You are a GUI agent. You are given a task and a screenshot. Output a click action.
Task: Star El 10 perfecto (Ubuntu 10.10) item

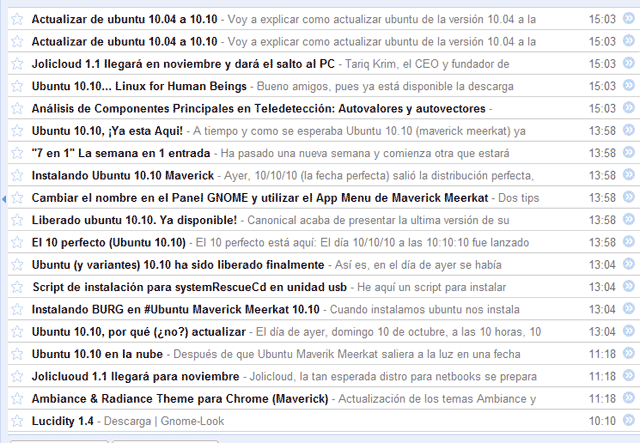[x=17, y=242]
